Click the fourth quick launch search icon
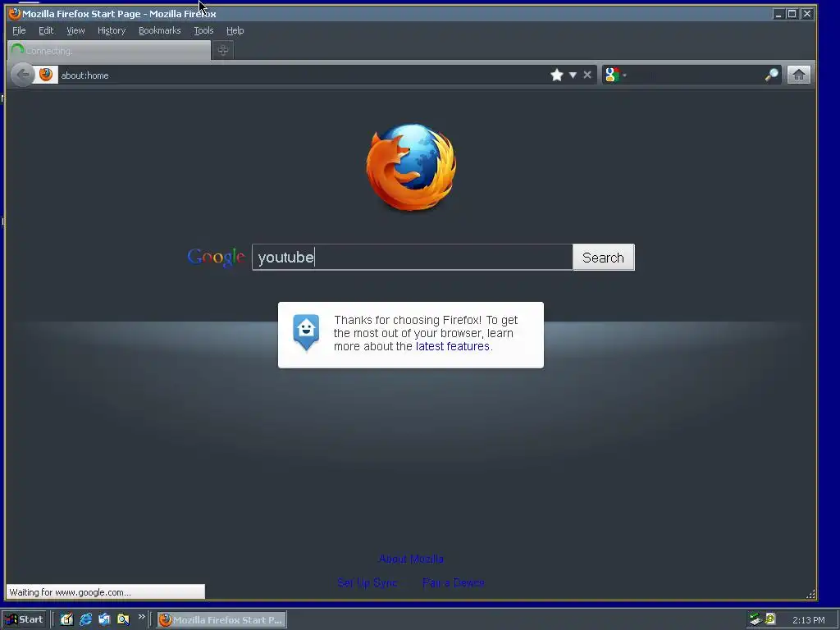The image size is (840, 630). pos(123,619)
